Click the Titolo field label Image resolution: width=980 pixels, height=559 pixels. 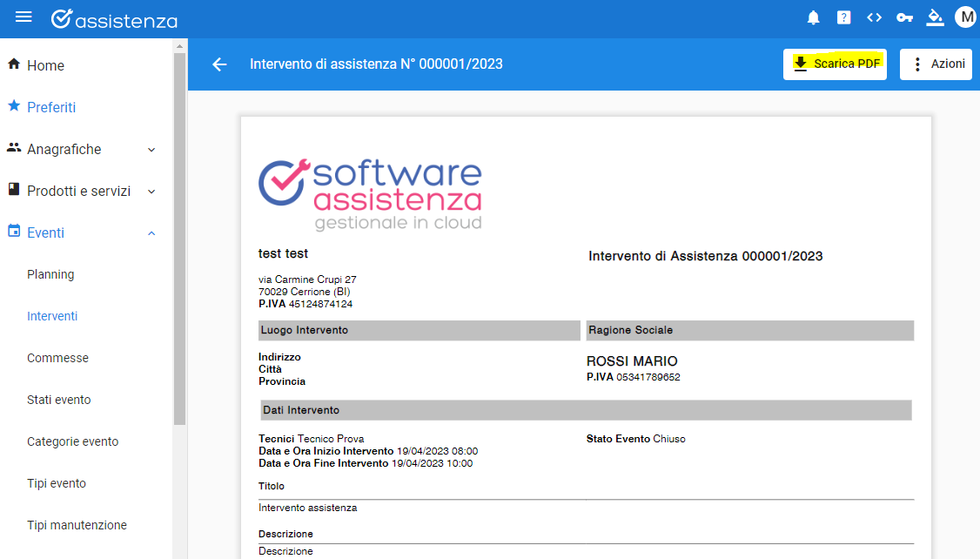click(x=272, y=486)
